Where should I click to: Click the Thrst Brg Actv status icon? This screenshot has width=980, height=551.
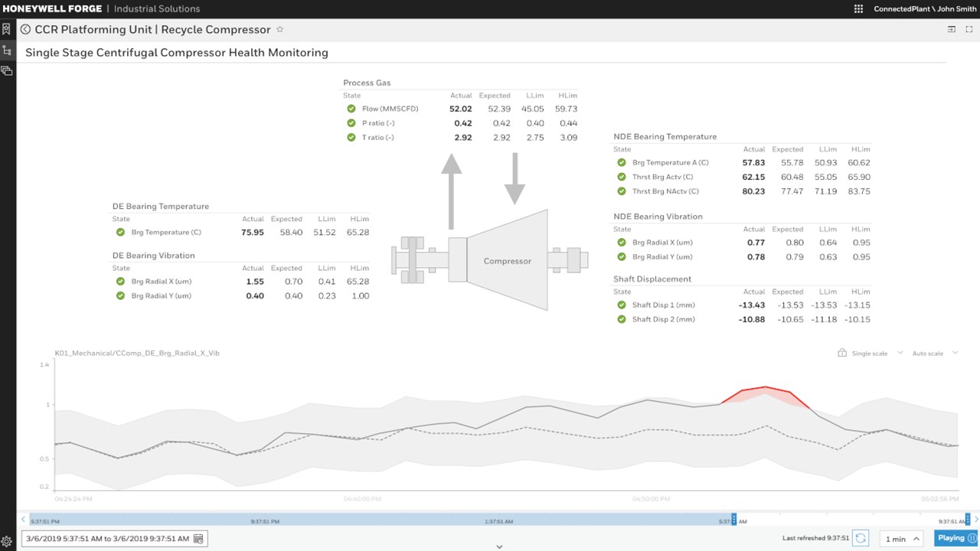[621, 177]
